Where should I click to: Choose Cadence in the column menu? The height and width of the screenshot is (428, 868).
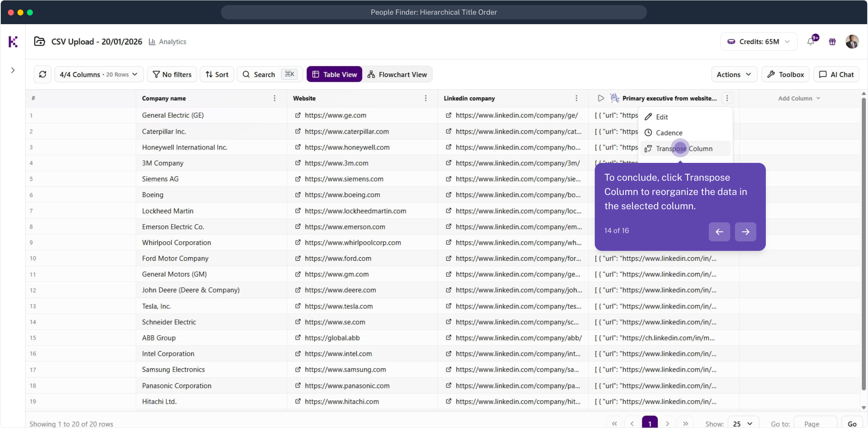pyautogui.click(x=685, y=133)
